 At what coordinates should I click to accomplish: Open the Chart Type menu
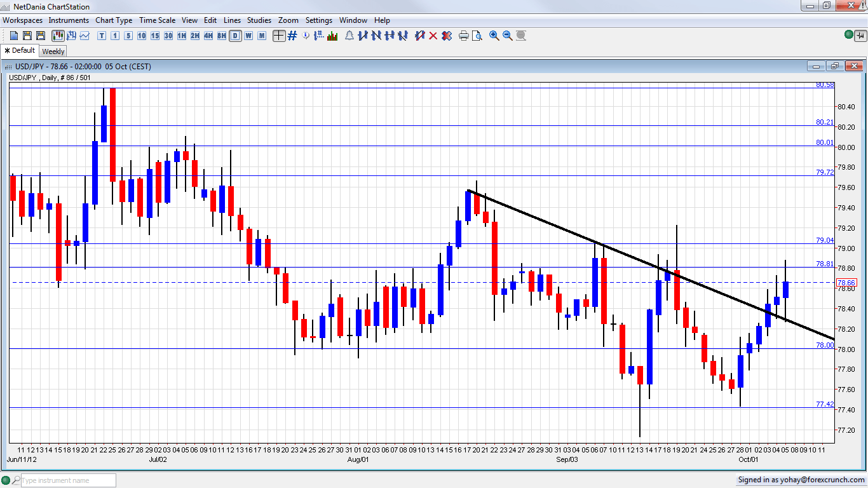point(114,20)
